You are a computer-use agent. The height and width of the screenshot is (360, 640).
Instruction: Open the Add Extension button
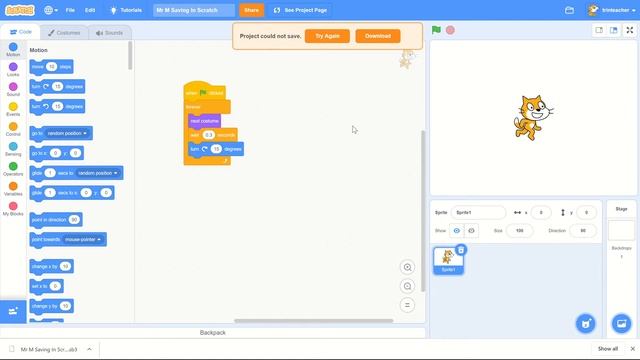[x=13, y=311]
